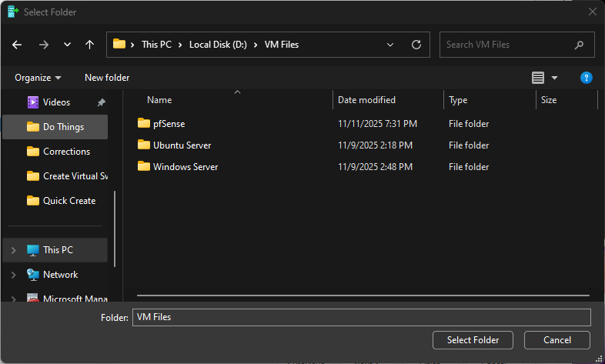The height and width of the screenshot is (364, 605).
Task: Select the Ubuntu Server folder
Action: tap(182, 145)
